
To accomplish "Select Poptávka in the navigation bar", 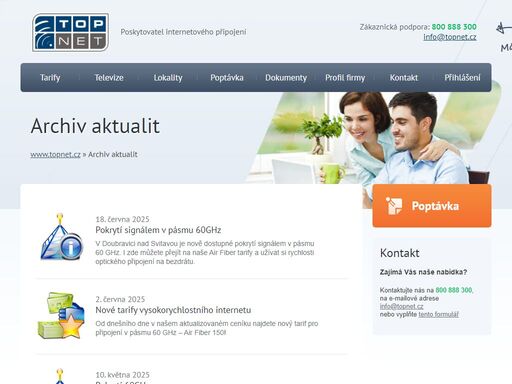I will tap(227, 78).
